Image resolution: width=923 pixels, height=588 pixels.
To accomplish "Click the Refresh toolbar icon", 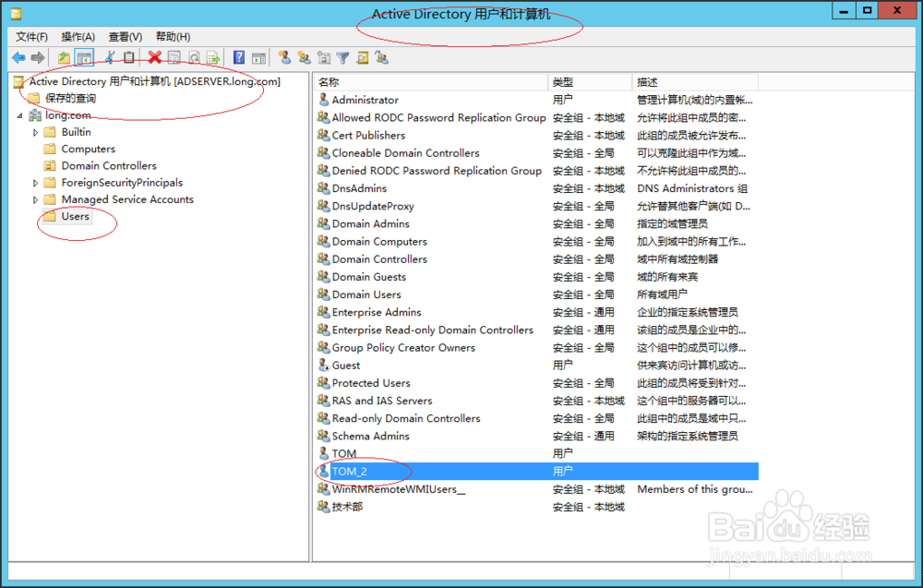I will 194,57.
